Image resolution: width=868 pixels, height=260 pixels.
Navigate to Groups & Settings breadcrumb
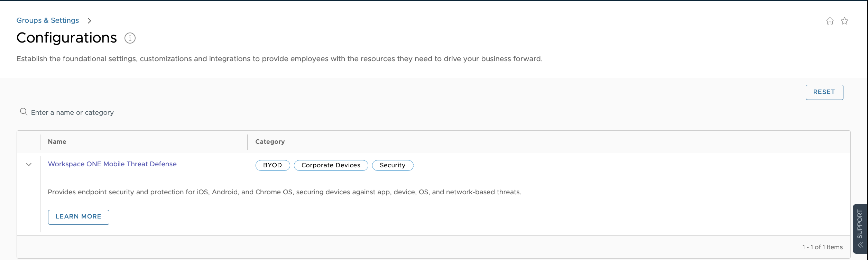point(47,20)
